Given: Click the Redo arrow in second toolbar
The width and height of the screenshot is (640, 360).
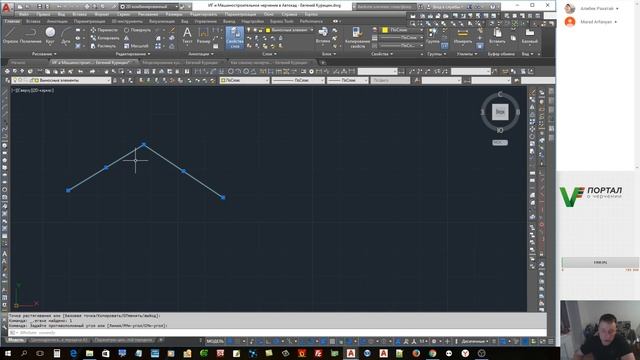Looking at the screenshot, I should 93,71.
